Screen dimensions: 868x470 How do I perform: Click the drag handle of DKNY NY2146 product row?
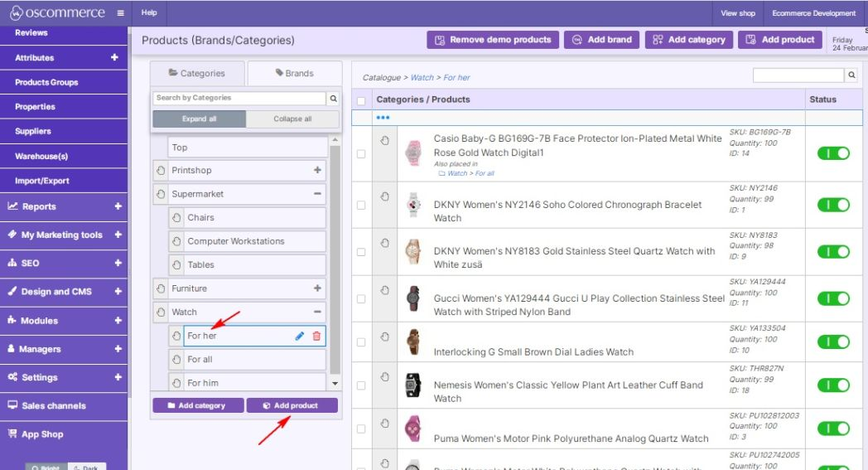coord(385,196)
